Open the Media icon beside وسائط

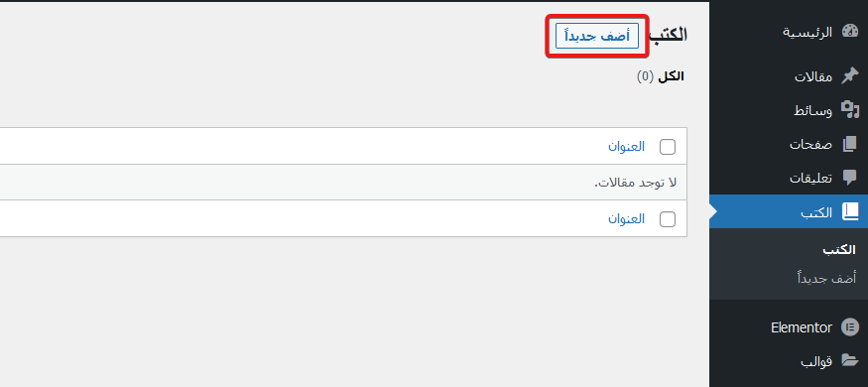pos(850,110)
